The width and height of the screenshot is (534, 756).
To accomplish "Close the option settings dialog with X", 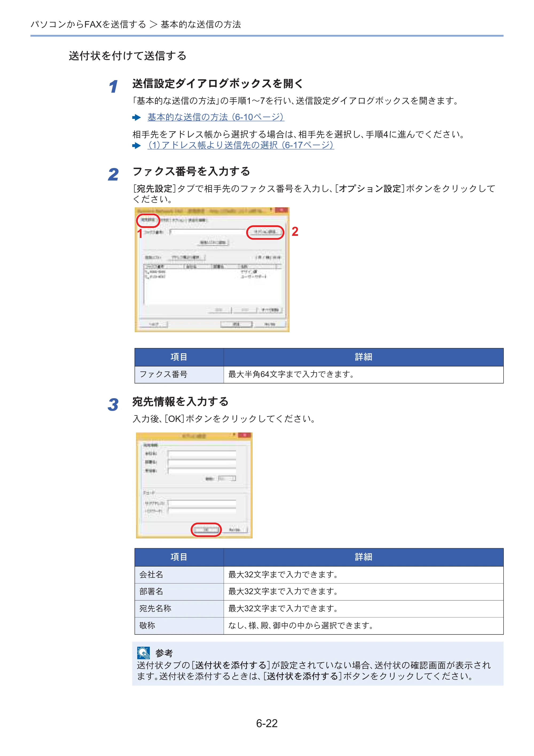I will [245, 435].
